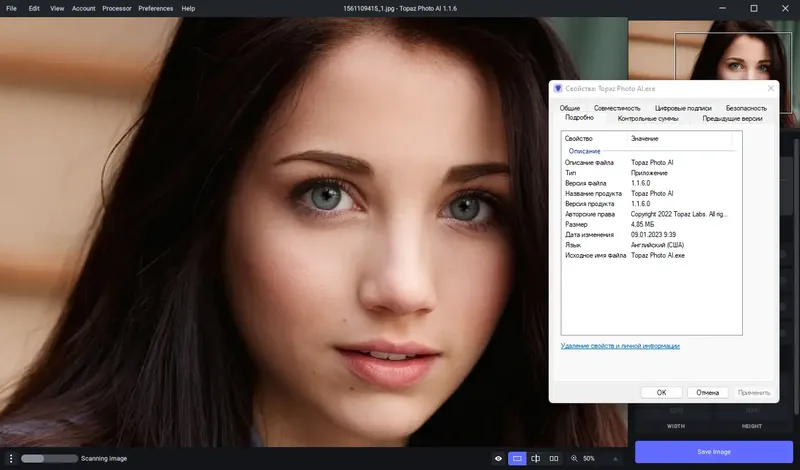Viewport: 800px width, 470px height.
Task: Select the Версия файла value 1.1.6.0
Action: [640, 183]
